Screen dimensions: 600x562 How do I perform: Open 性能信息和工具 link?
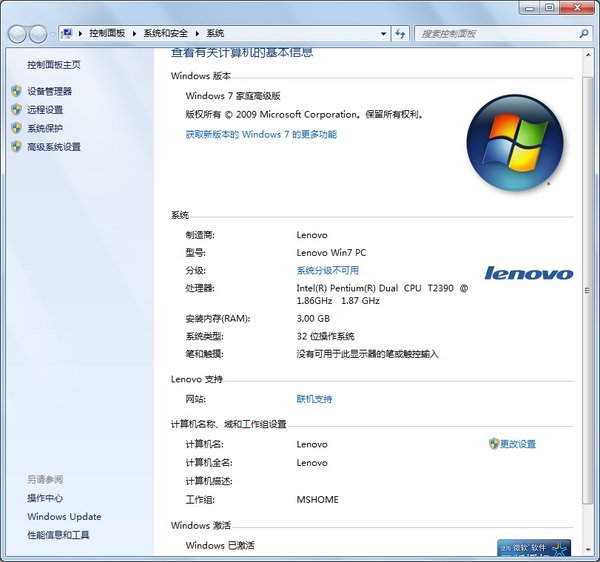[58, 535]
